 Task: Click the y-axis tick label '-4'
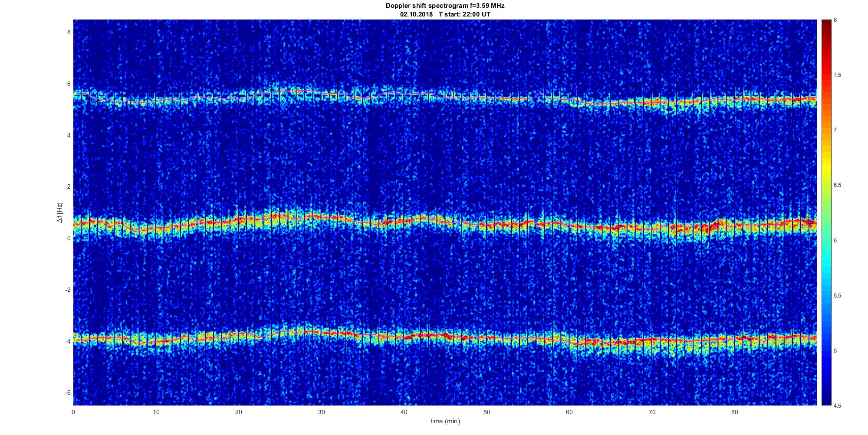point(68,341)
